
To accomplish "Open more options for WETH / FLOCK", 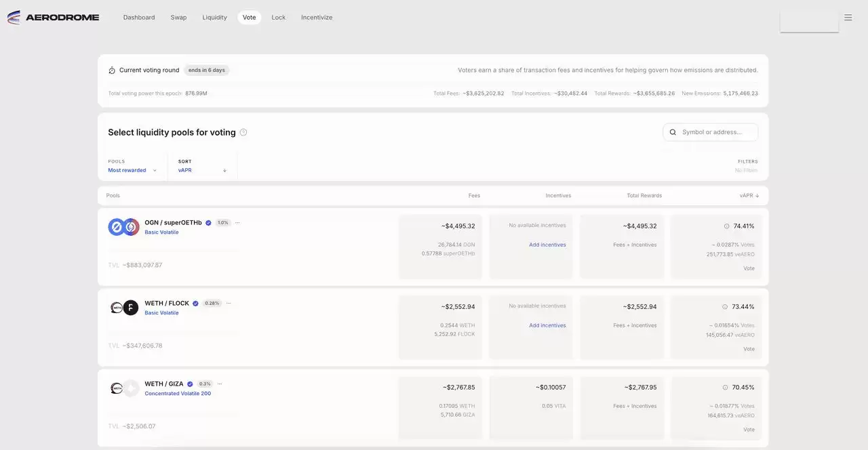I will coord(229,304).
